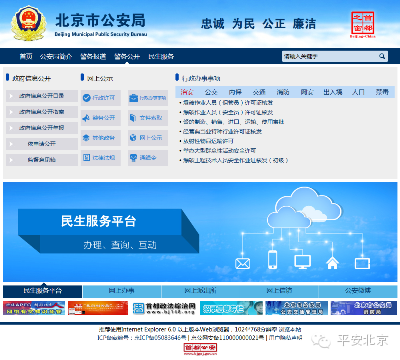This screenshot has width=400, height=360.
Task: Select the 消防 tab
Action: (283, 92)
